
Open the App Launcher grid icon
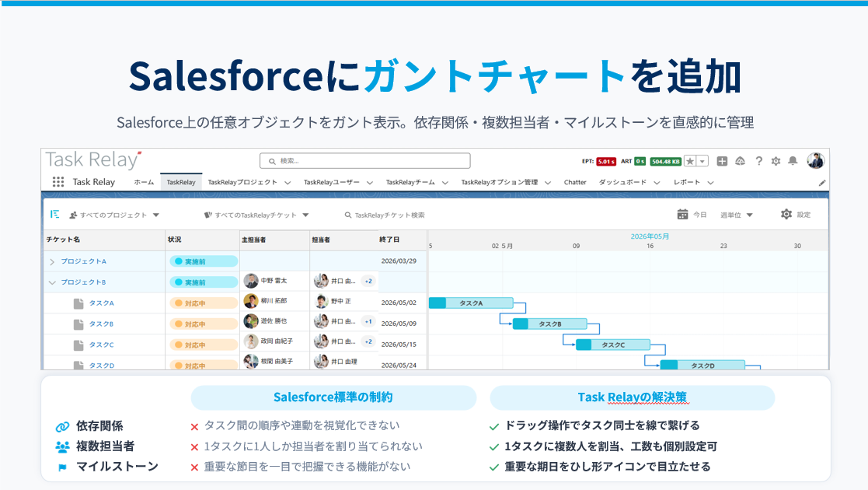pos(58,182)
